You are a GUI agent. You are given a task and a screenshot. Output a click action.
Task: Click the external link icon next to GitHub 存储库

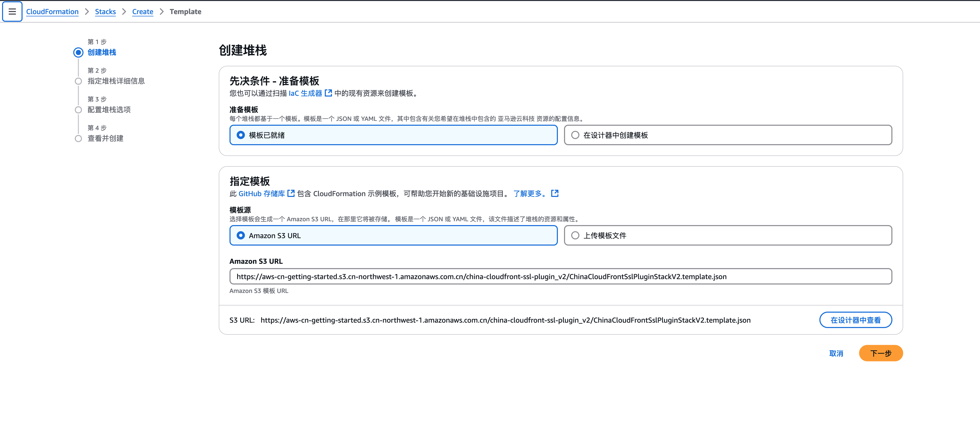(x=291, y=193)
